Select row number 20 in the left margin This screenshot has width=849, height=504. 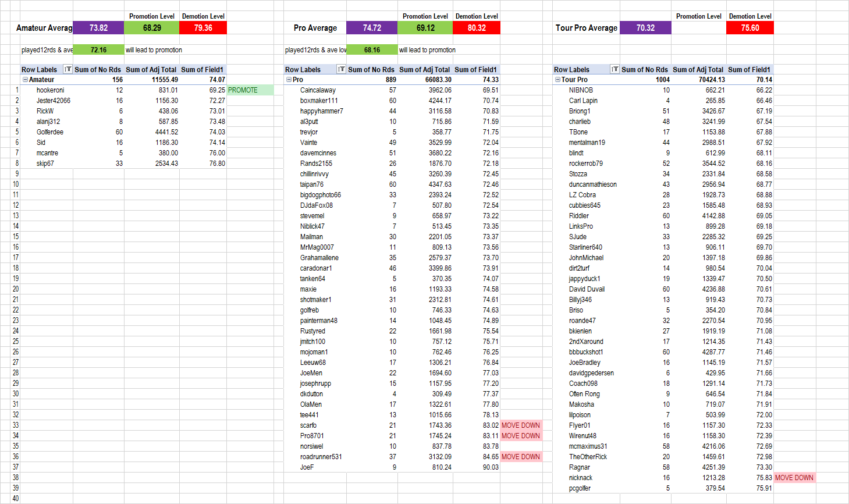(x=16, y=289)
